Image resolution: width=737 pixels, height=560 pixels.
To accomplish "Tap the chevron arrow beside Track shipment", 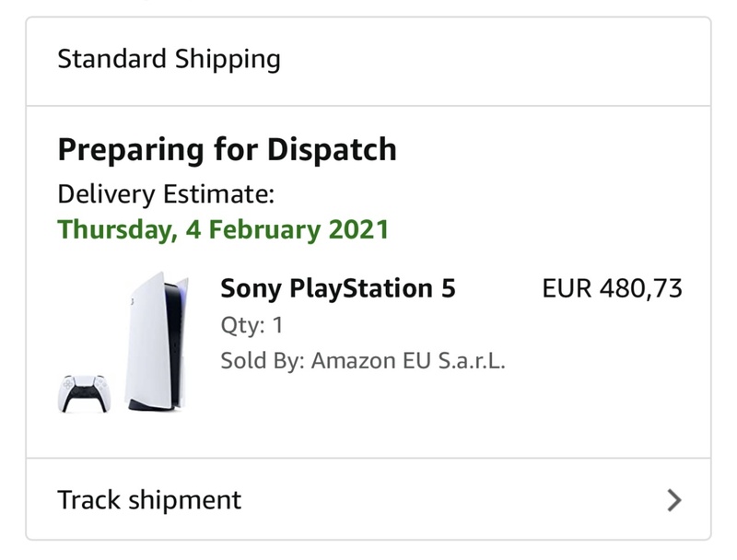I will pyautogui.click(x=674, y=500).
